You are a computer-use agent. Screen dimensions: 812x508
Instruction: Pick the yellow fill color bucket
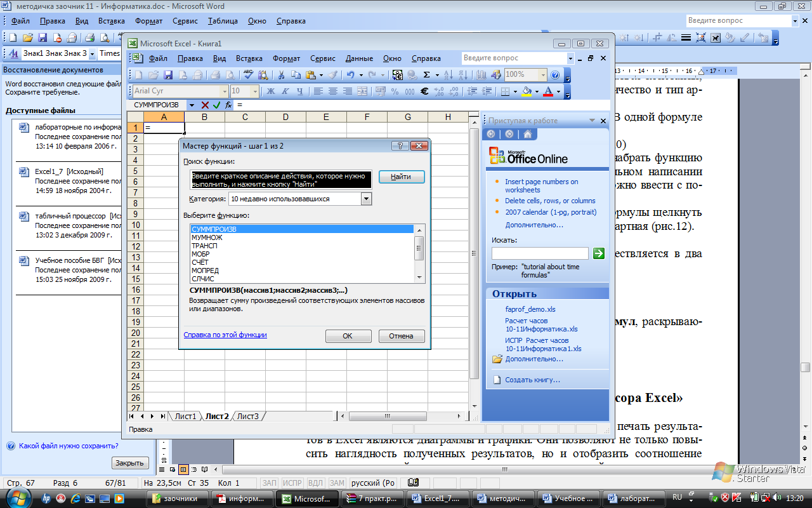(527, 91)
